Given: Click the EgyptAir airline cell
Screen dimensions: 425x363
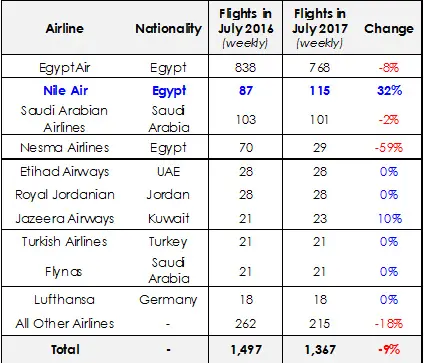Looking at the screenshot, I should click(65, 68).
